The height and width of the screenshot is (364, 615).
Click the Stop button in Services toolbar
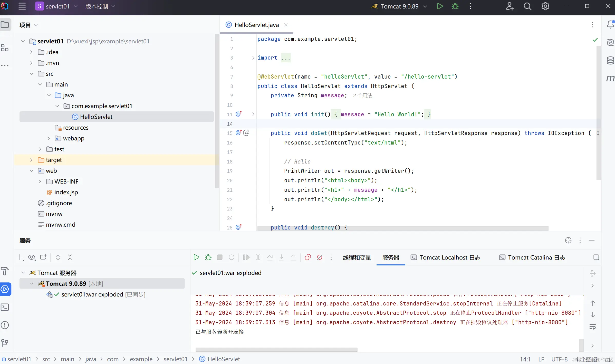(219, 257)
